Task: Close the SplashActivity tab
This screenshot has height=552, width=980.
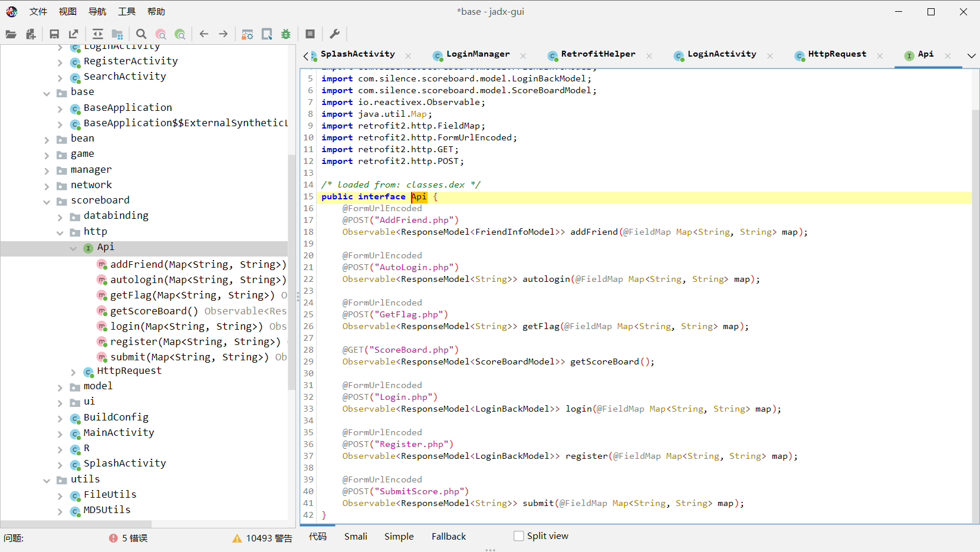Action: [408, 55]
